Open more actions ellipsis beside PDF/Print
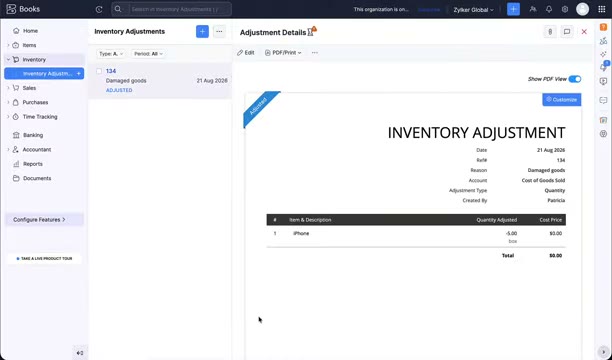The width and height of the screenshot is (612, 360). coord(315,53)
